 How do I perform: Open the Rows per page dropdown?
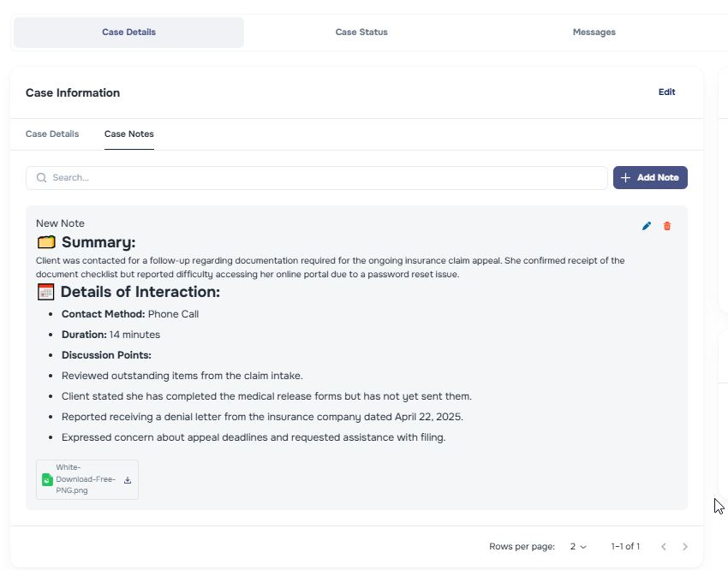click(578, 546)
